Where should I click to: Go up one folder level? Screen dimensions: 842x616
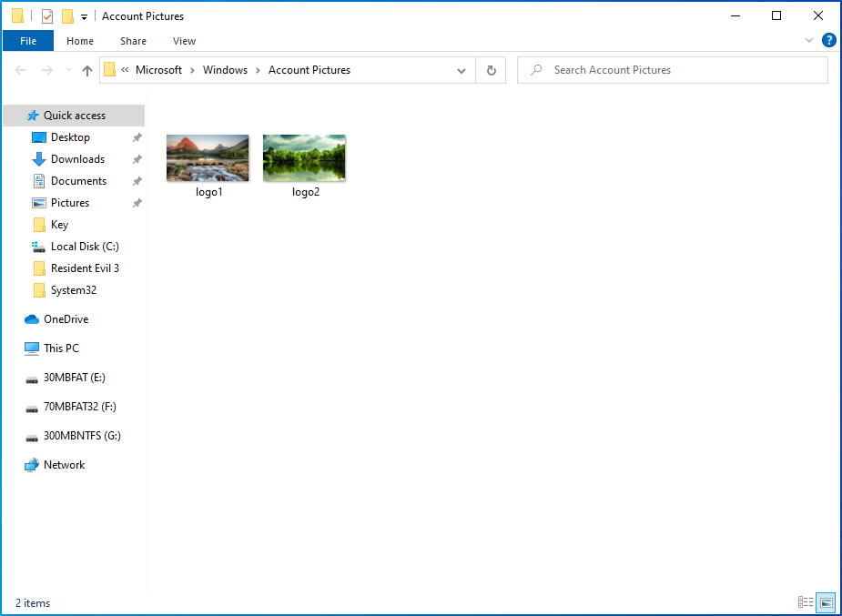(x=87, y=70)
